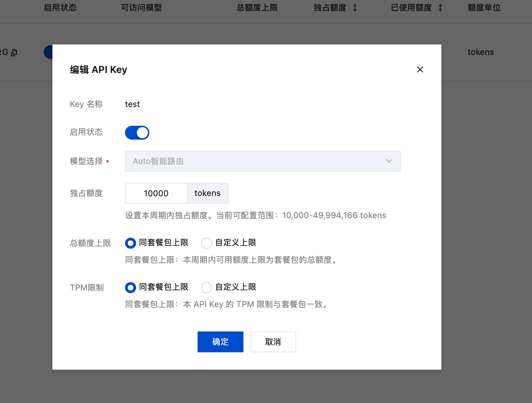Viewport: 532px width, 403px height.
Task: Select 同套餐包上限 for TPM限制
Action: (x=131, y=287)
